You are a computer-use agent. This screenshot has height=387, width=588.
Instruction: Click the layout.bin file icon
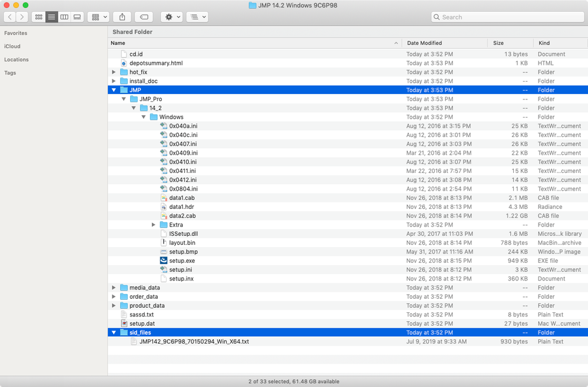point(164,243)
